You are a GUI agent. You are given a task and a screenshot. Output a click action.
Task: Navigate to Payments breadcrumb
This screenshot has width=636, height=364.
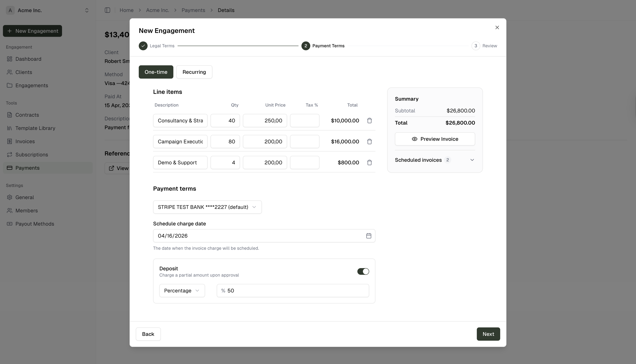pos(193,10)
